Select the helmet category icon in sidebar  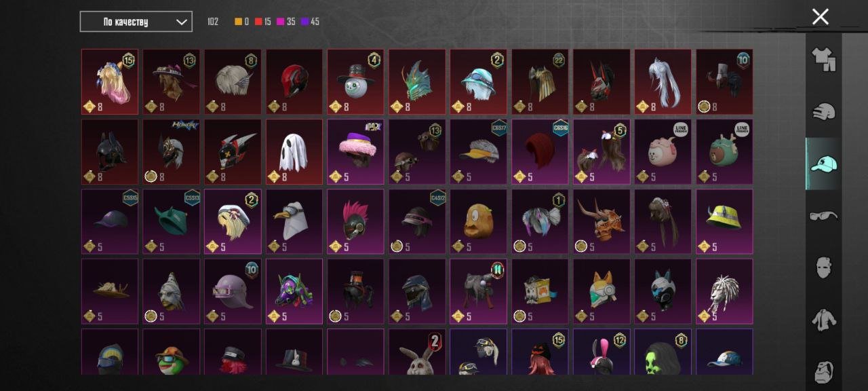coord(824,112)
